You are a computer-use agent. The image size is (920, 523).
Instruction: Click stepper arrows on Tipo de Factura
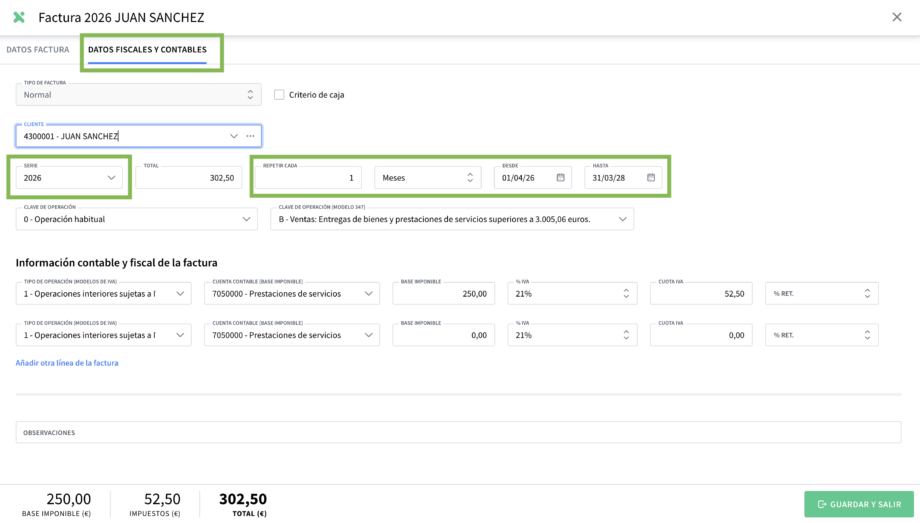[x=250, y=95]
